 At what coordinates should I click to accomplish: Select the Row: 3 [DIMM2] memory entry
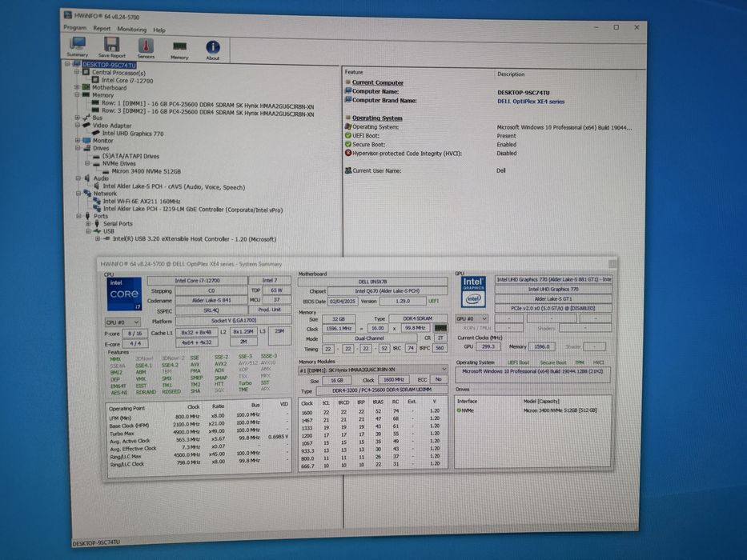click(x=207, y=111)
